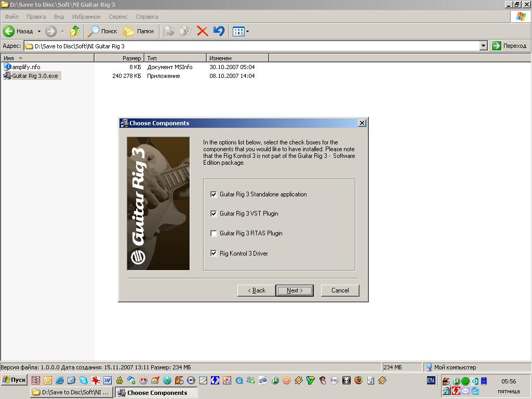Click the EN language indicator
The image size is (532, 399).
(x=431, y=380)
